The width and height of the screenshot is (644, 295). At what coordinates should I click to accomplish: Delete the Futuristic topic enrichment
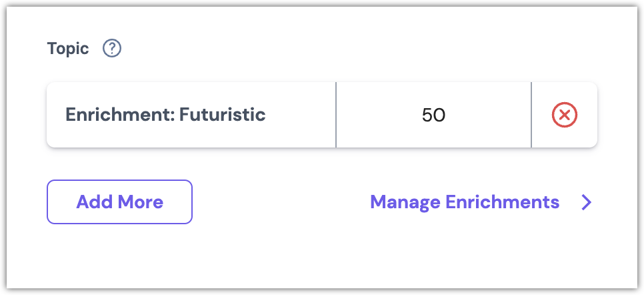click(x=564, y=115)
